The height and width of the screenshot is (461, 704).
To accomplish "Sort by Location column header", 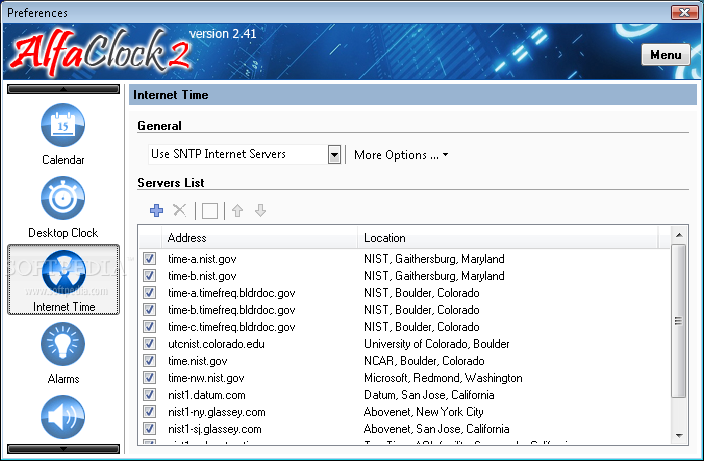I will [508, 237].
